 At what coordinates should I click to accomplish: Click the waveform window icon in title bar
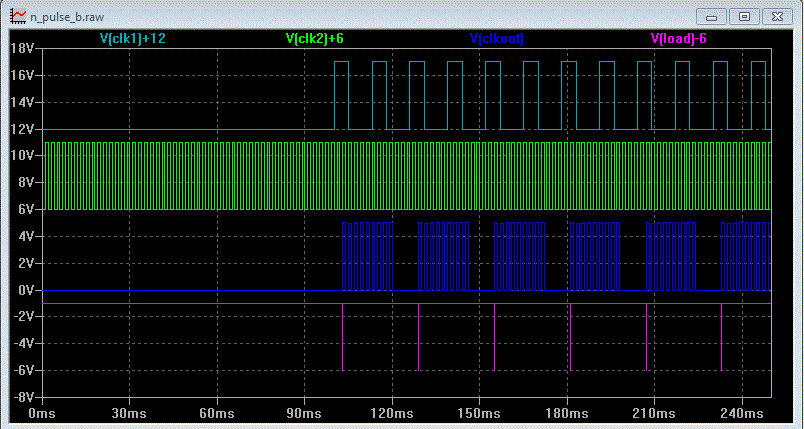[x=19, y=16]
